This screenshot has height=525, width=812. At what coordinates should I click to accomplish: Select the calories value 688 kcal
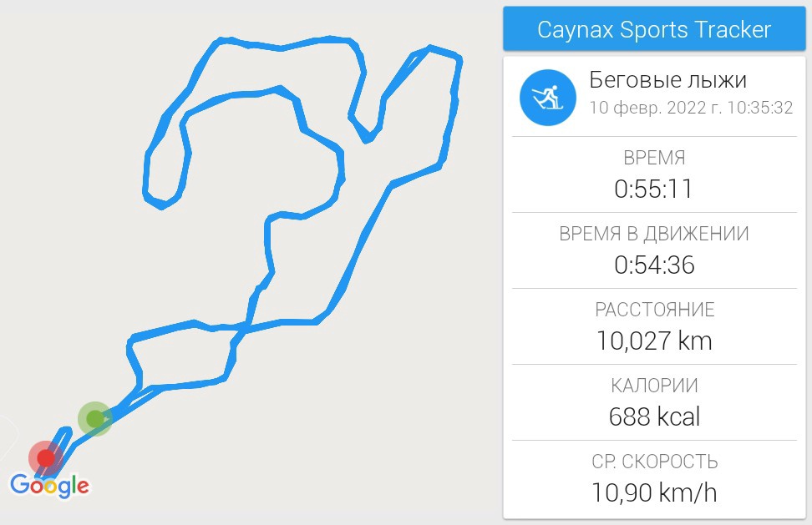654,416
